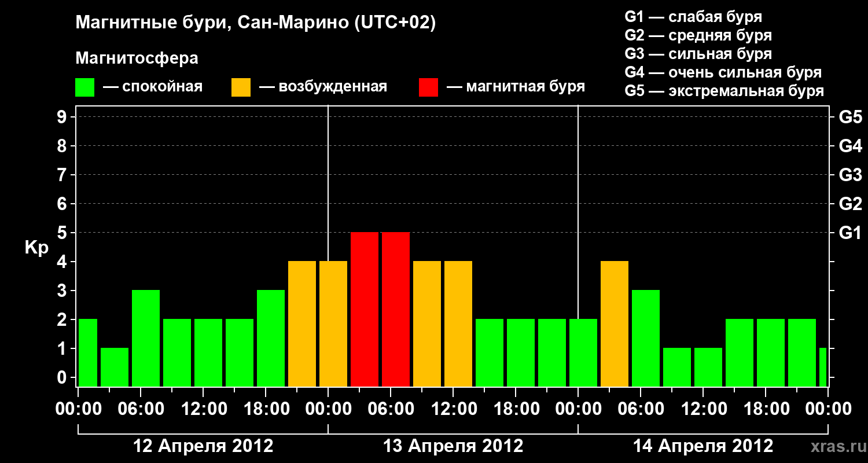
Task: Click the orange bar for 21:00–00:00 on 12 April
Action: tap(302, 324)
